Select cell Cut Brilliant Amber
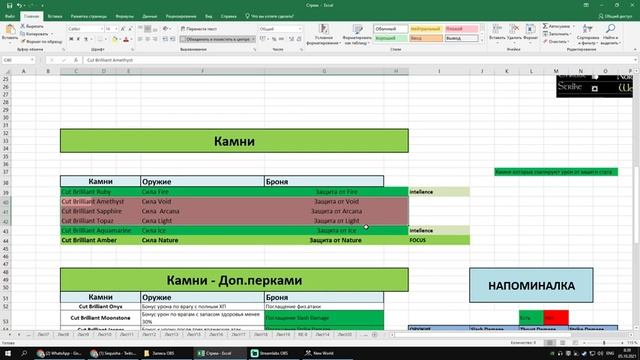This screenshot has height=360, width=640. [x=100, y=240]
